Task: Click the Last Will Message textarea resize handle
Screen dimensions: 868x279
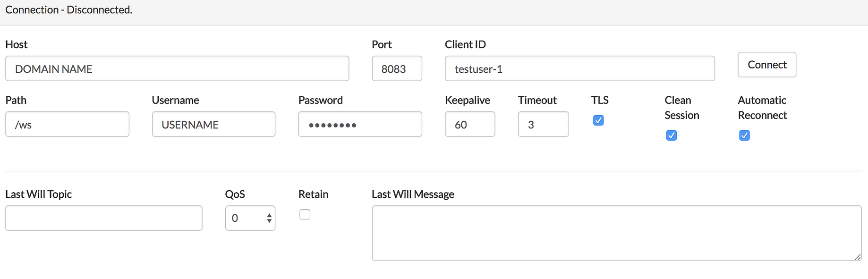Action: coord(858,257)
